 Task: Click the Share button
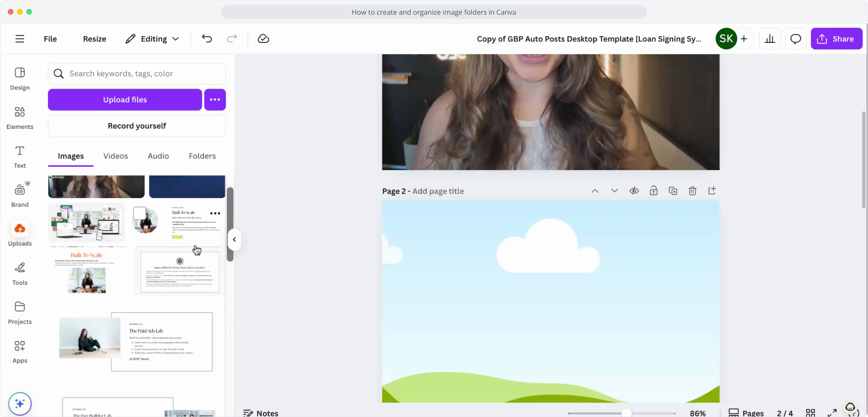[836, 39]
